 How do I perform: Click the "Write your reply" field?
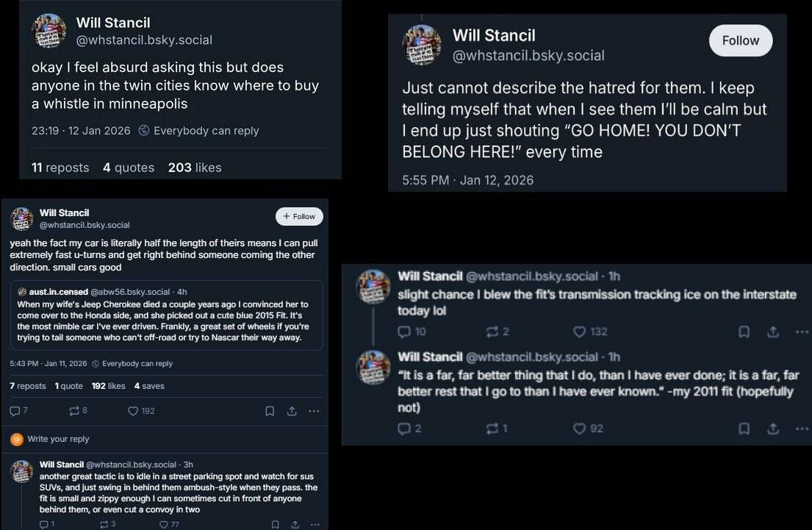point(59,439)
